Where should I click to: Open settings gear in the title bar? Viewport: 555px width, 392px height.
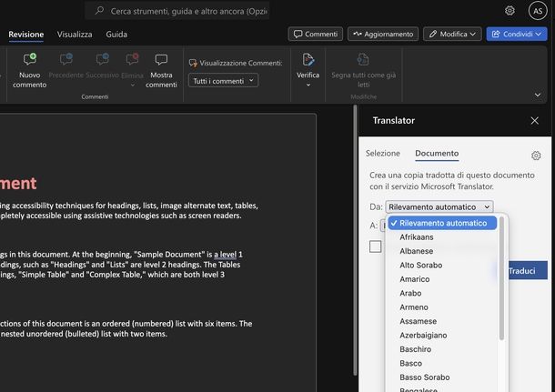(510, 11)
